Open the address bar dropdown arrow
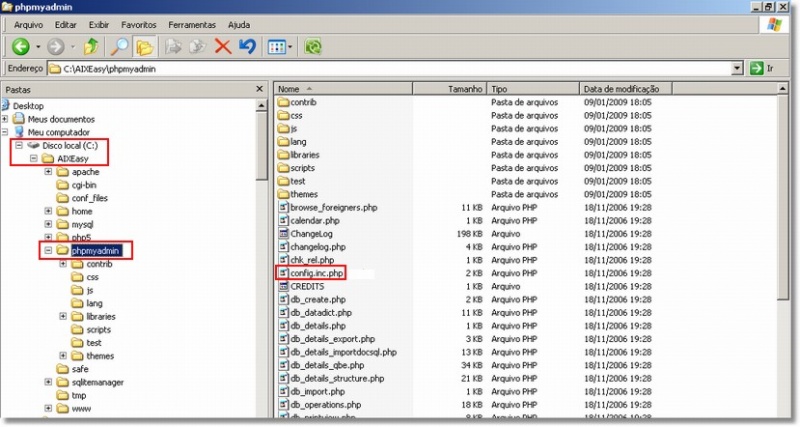This screenshot has width=800, height=427. coord(736,69)
